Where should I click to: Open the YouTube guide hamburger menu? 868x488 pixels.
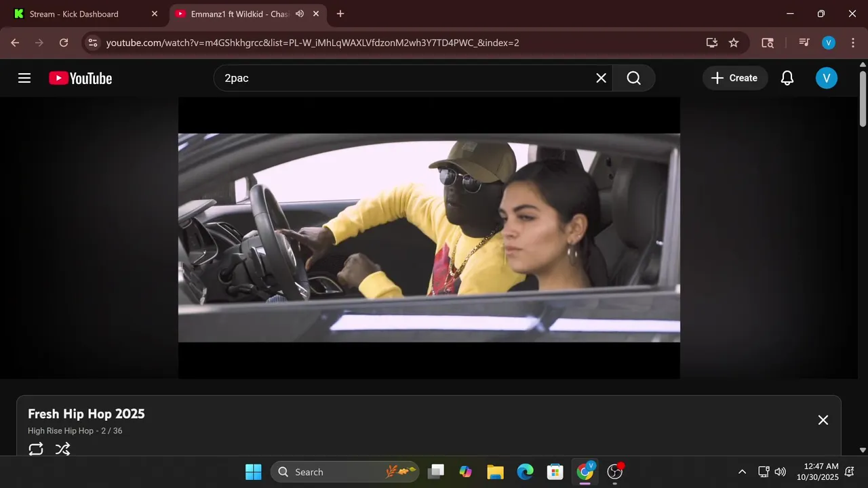pos(24,78)
